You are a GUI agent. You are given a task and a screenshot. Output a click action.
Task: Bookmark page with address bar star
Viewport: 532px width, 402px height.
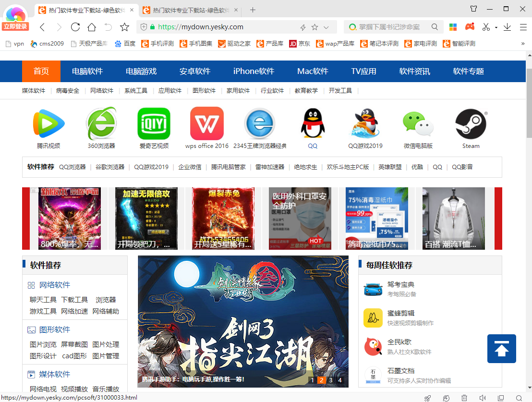(x=315, y=27)
